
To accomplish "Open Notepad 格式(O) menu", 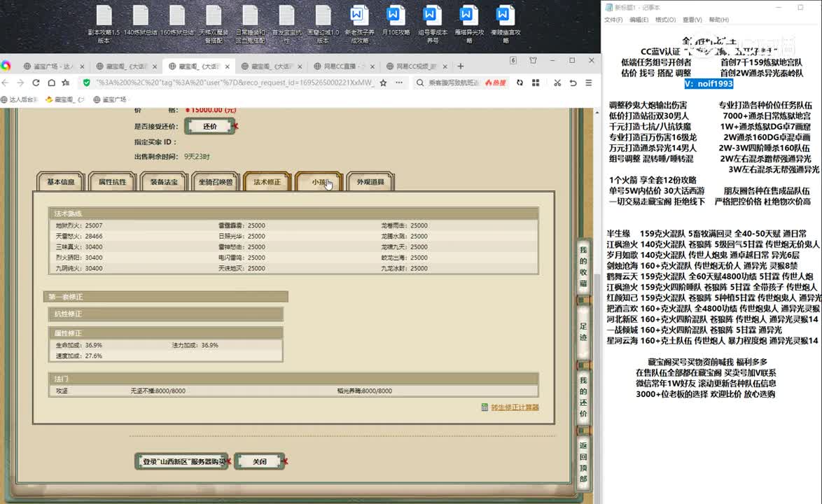I will point(665,20).
